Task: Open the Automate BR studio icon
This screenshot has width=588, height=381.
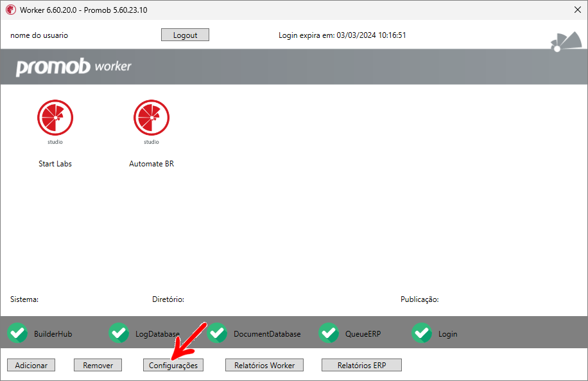Action: pos(151,122)
